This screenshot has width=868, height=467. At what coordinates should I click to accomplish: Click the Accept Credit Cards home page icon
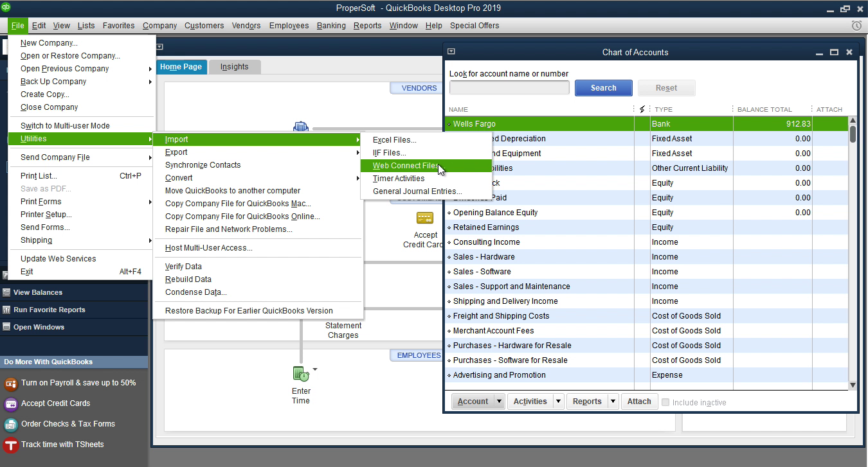click(424, 218)
